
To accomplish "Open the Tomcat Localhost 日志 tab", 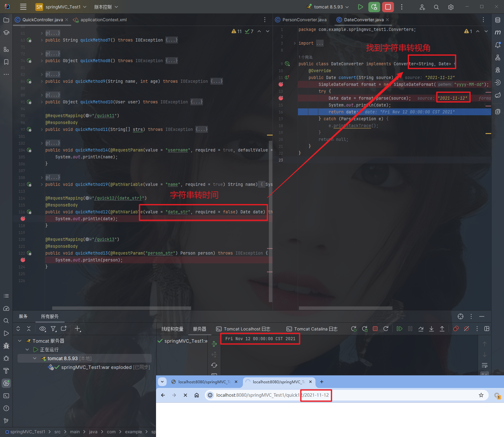I will pos(243,329).
